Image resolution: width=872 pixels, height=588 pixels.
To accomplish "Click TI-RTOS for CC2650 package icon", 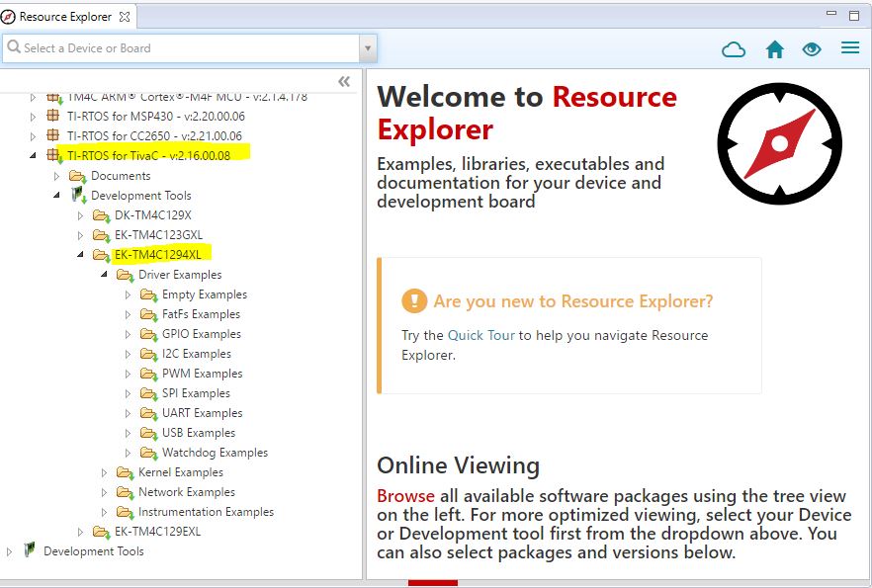I will pos(54,135).
